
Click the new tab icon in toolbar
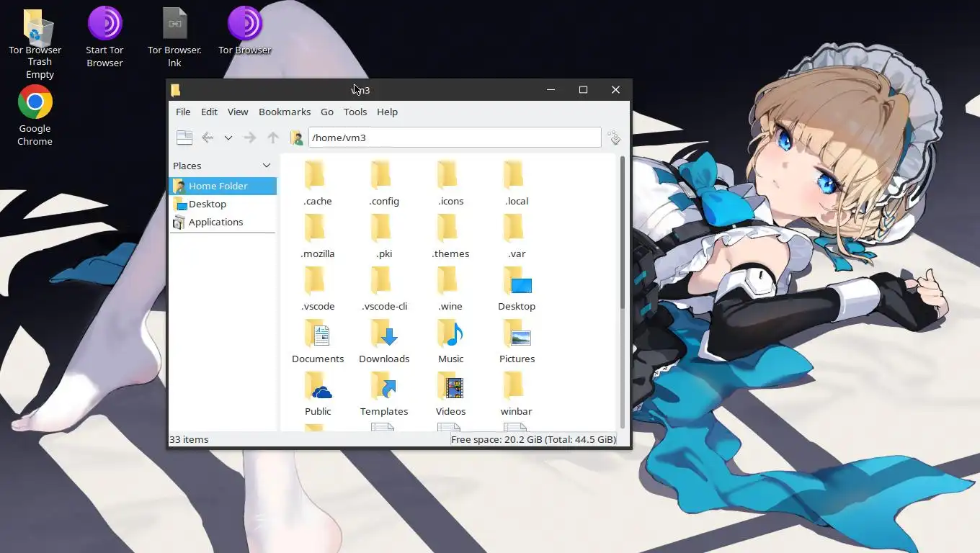184,138
